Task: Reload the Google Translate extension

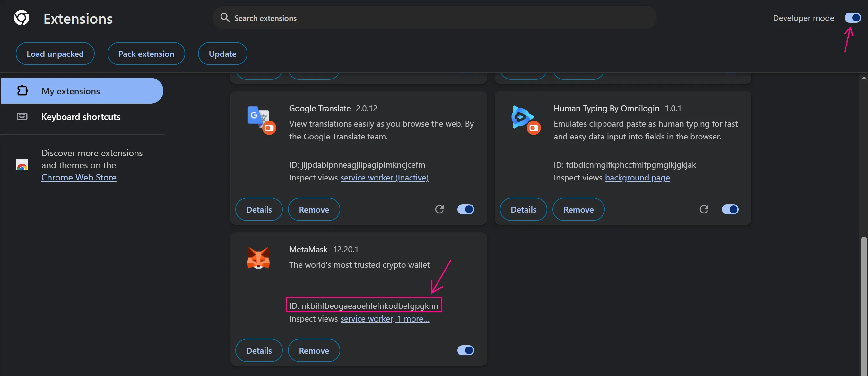Action: coord(439,209)
